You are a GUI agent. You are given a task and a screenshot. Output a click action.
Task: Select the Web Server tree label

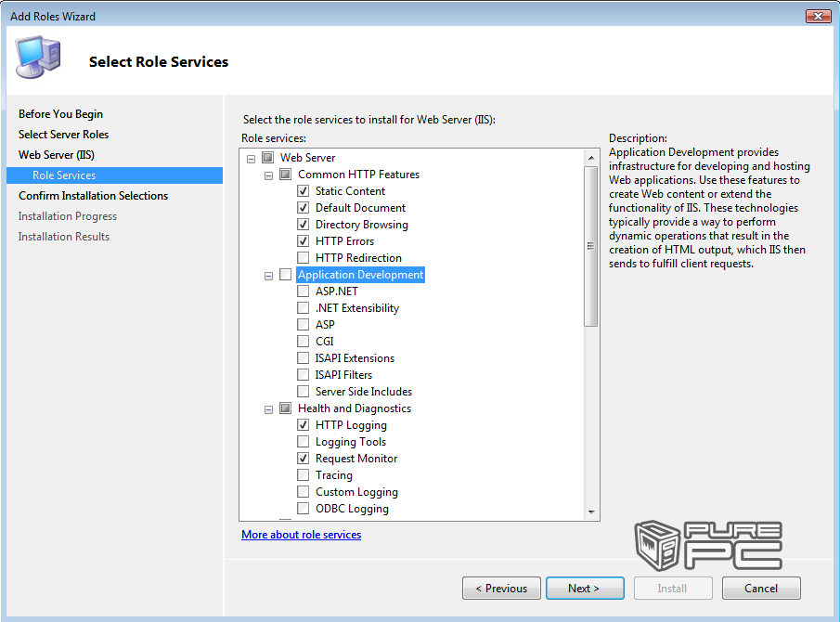[307, 158]
